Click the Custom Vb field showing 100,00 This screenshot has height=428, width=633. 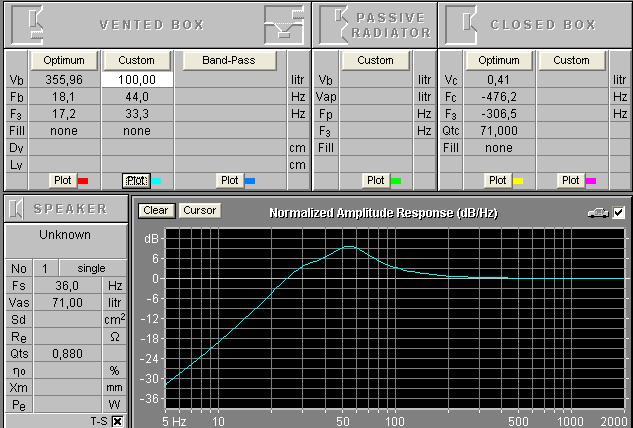coord(137,79)
